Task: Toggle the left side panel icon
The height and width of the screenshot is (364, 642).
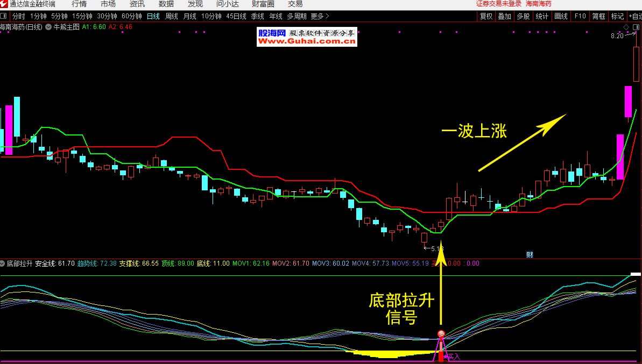Action: tap(4, 16)
